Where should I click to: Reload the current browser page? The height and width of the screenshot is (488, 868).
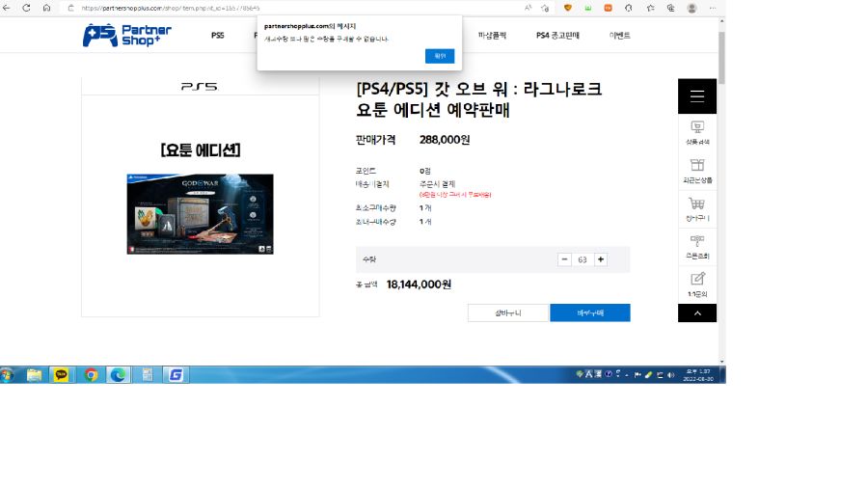[x=26, y=8]
